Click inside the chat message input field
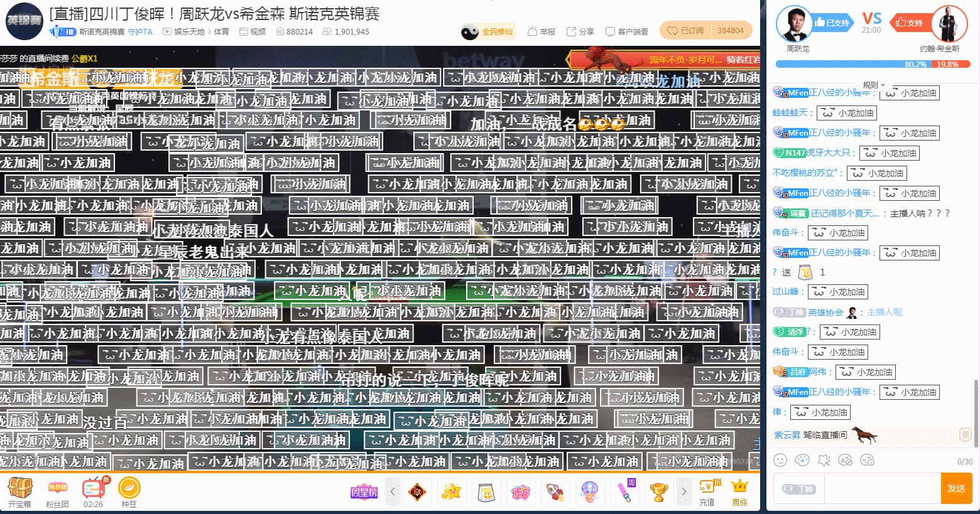The height and width of the screenshot is (514, 980). tap(879, 488)
